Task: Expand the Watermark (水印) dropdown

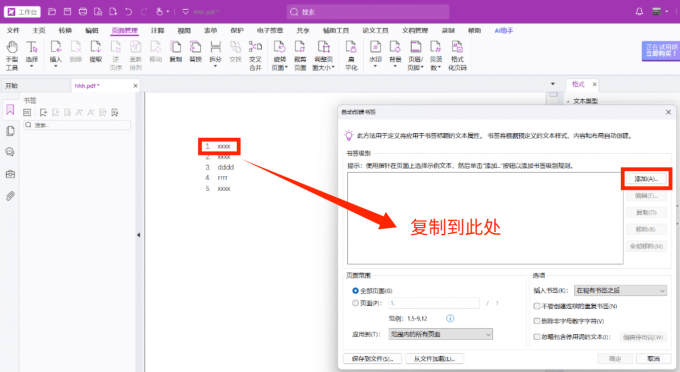Action: (x=375, y=66)
